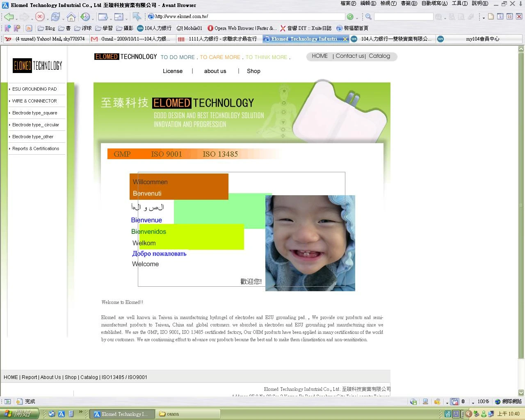Image resolution: width=525 pixels, height=420 pixels.
Task: Open the 工具(T) menu
Action: click(x=459, y=3)
